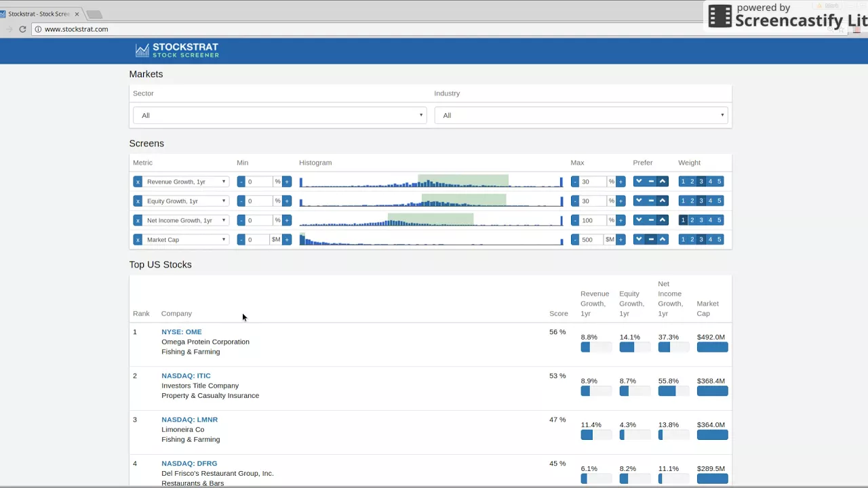
Task: Open the NASDAQ: ITIC stock link
Action: pos(186,375)
